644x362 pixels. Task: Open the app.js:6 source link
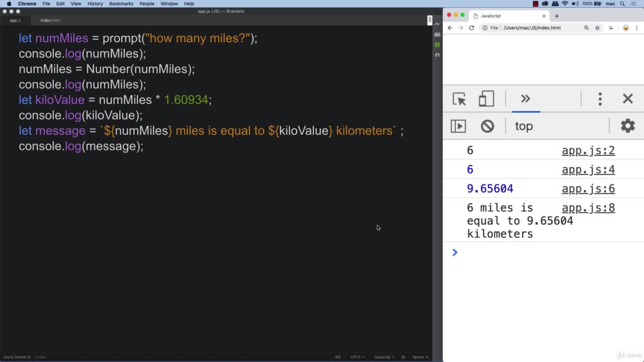tap(588, 189)
